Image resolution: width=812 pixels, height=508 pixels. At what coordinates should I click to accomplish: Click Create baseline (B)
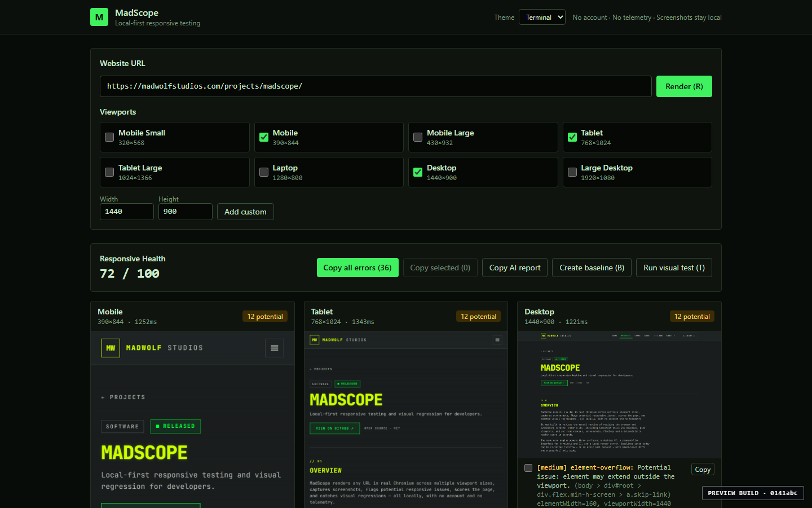592,268
